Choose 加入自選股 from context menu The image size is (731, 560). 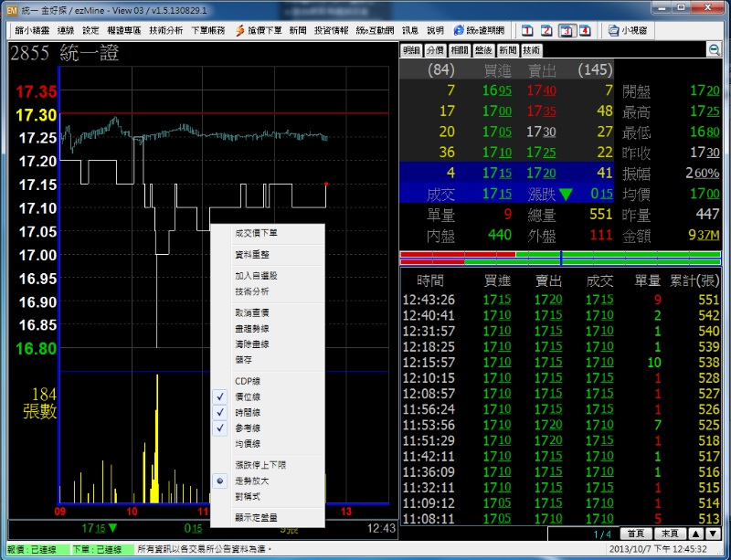click(x=256, y=275)
